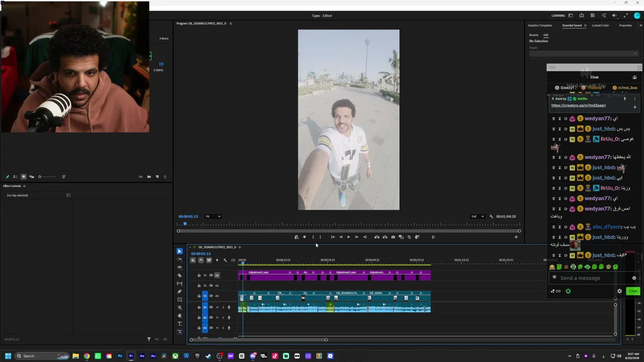Switch to Properties tab
The image size is (644, 362).
pyautogui.click(x=625, y=25)
